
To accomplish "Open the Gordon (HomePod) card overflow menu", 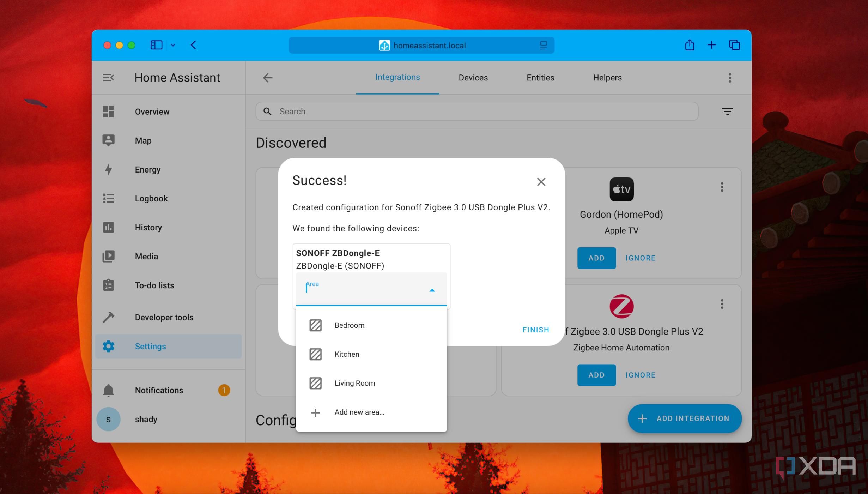I will tap(722, 187).
